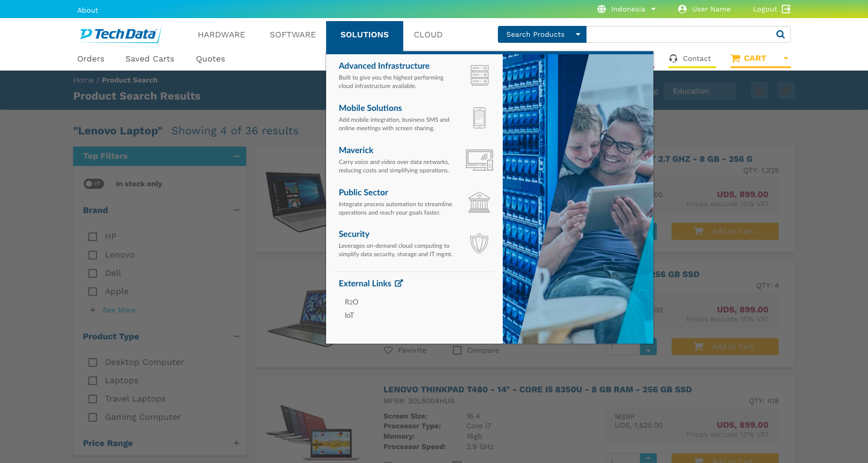
Task: Open the Cart dropdown arrow
Action: (x=785, y=58)
